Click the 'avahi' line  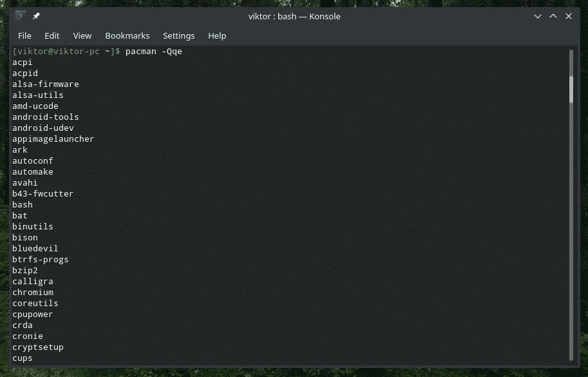24,182
